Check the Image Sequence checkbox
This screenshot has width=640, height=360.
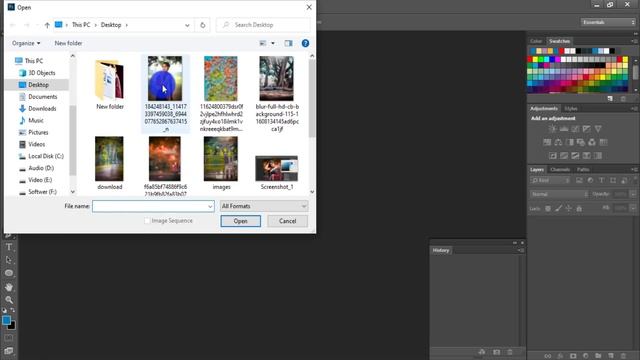tap(147, 221)
